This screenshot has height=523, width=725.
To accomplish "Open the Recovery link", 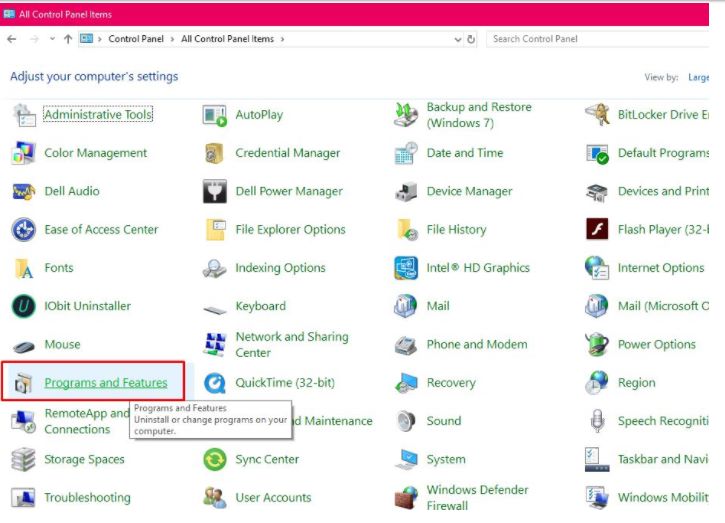I will 451,383.
